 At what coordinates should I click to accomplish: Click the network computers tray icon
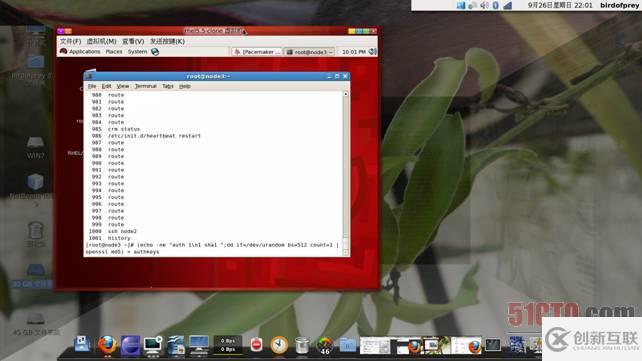point(472,5)
